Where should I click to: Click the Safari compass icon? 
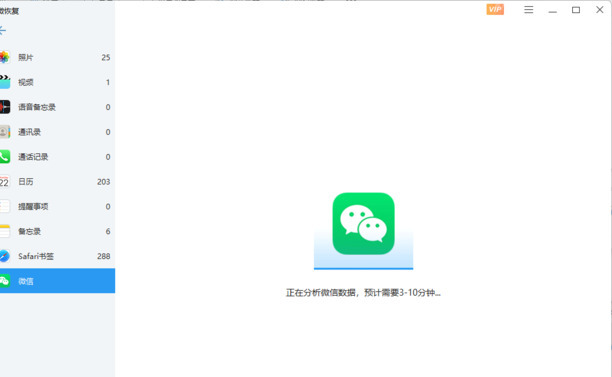[x=5, y=256]
